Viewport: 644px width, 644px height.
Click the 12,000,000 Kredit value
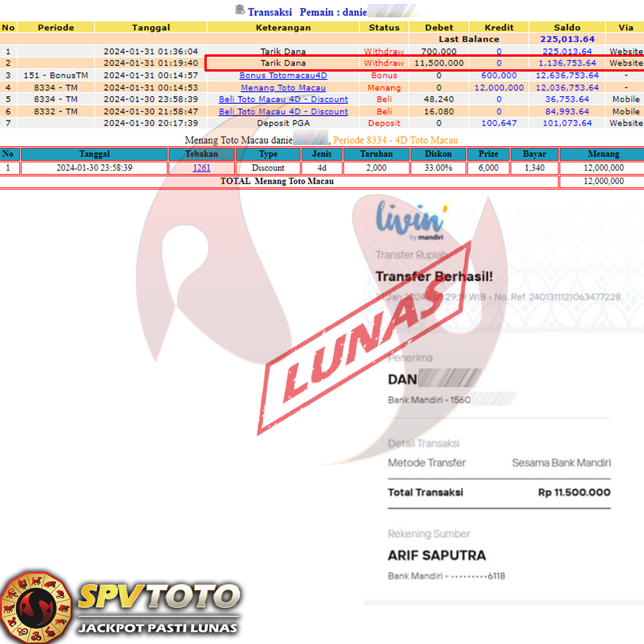[x=499, y=88]
